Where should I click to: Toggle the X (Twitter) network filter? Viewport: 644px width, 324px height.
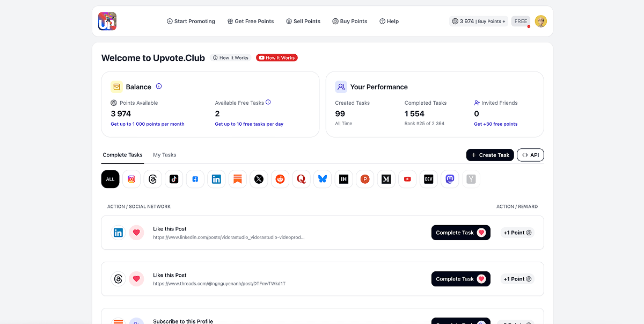coord(259,179)
